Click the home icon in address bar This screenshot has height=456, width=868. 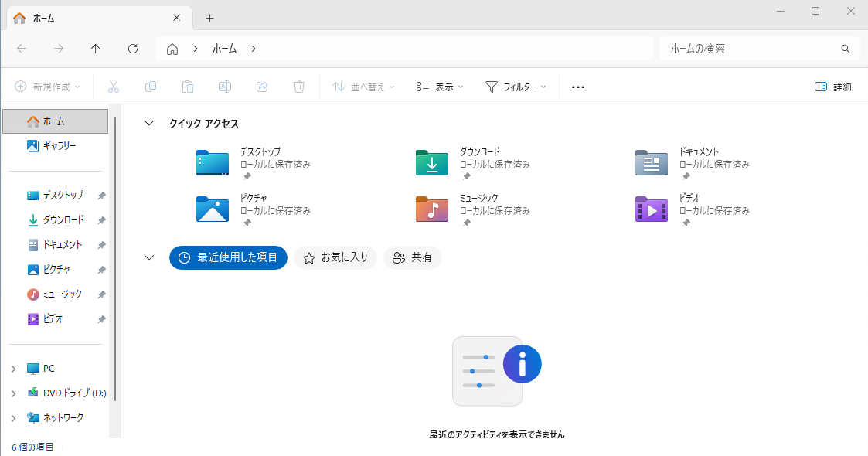[172, 49]
